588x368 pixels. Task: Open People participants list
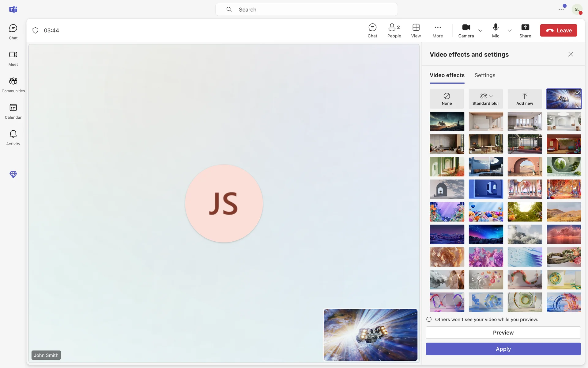coord(394,31)
